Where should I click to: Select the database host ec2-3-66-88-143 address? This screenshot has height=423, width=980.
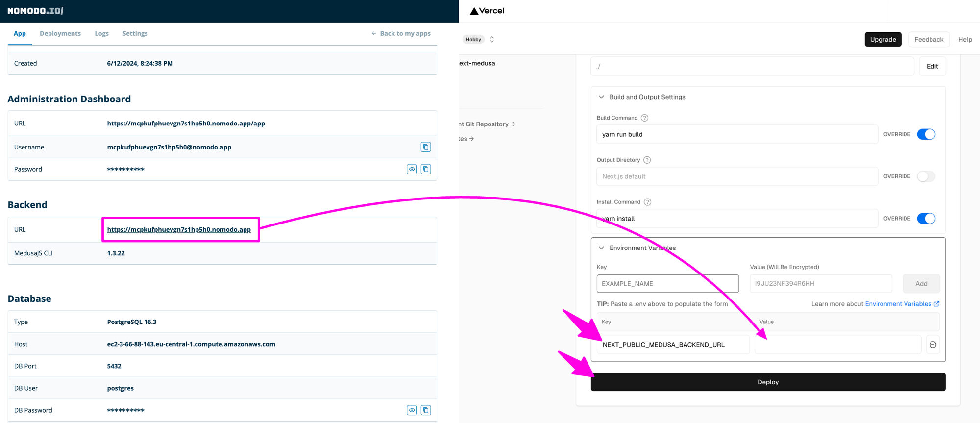coord(191,344)
